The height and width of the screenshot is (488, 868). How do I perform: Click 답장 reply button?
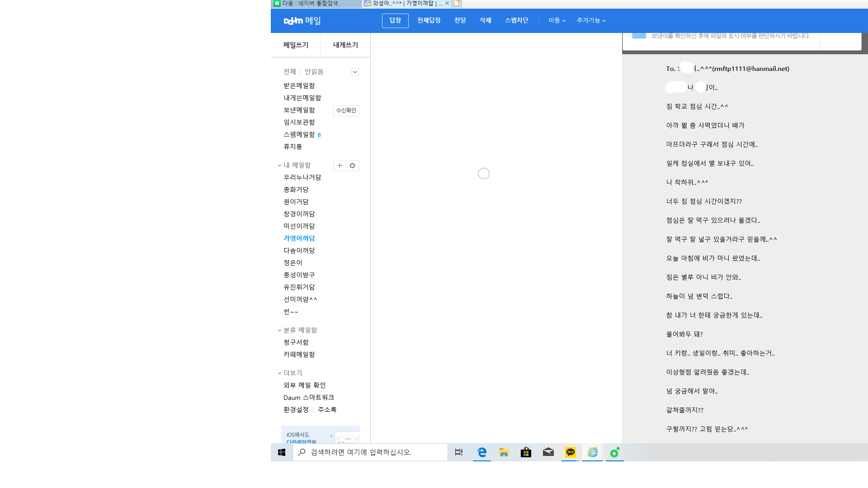coord(395,20)
